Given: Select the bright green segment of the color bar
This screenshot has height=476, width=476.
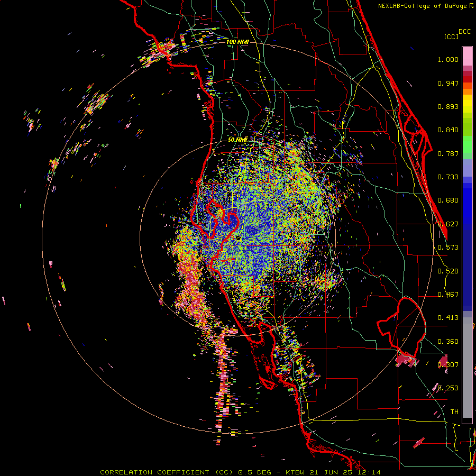Looking at the screenshot, I should [x=467, y=144].
